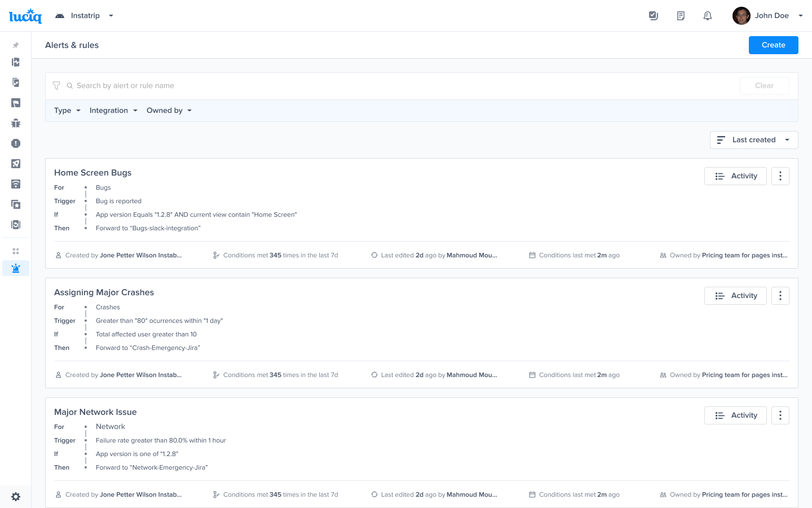Expand the Type filter dropdown
Viewport: 812px width, 508px height.
coord(67,111)
